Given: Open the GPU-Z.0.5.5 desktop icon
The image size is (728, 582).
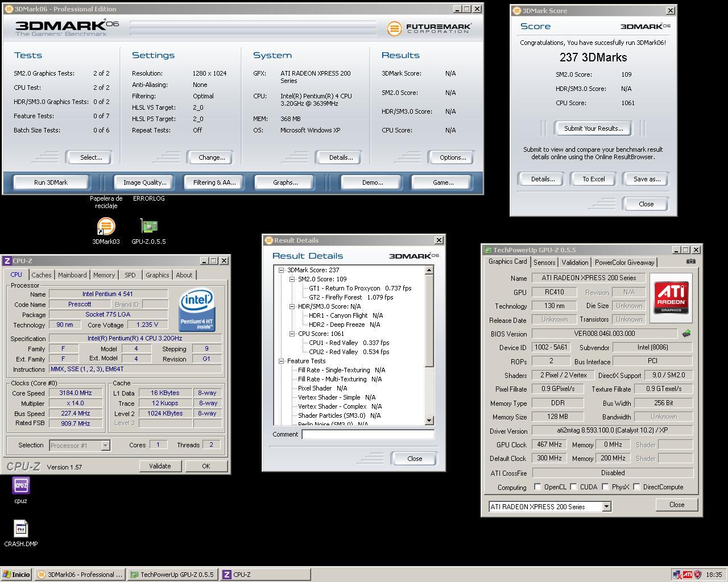Looking at the screenshot, I should [x=149, y=226].
